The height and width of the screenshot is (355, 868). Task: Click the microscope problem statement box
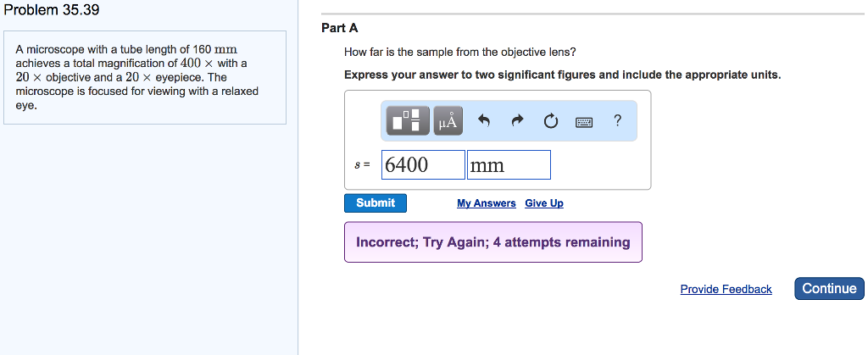click(145, 77)
